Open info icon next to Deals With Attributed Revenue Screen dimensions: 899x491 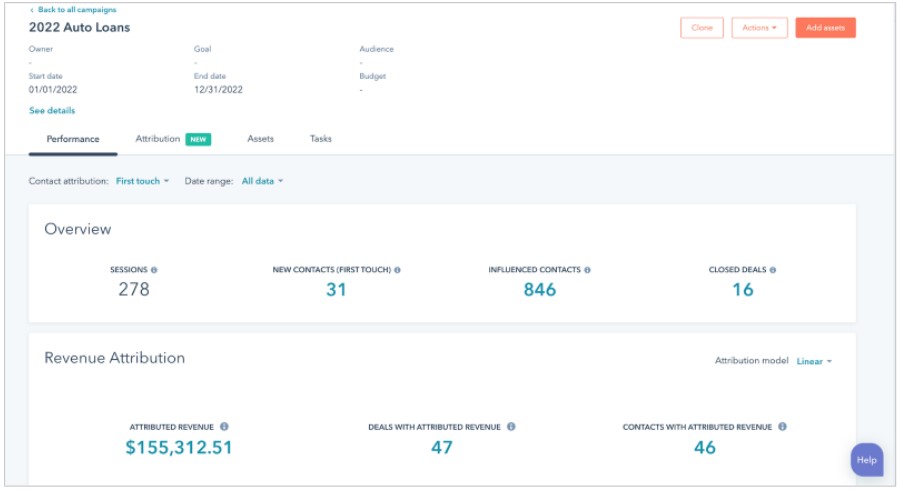click(x=511, y=427)
